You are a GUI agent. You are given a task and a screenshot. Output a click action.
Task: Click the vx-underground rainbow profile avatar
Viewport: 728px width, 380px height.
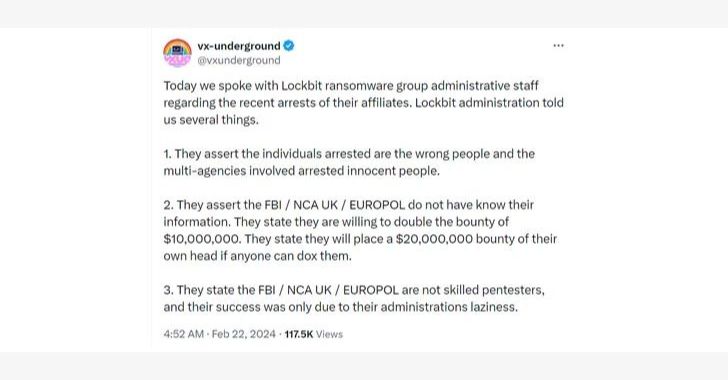pyautogui.click(x=177, y=53)
